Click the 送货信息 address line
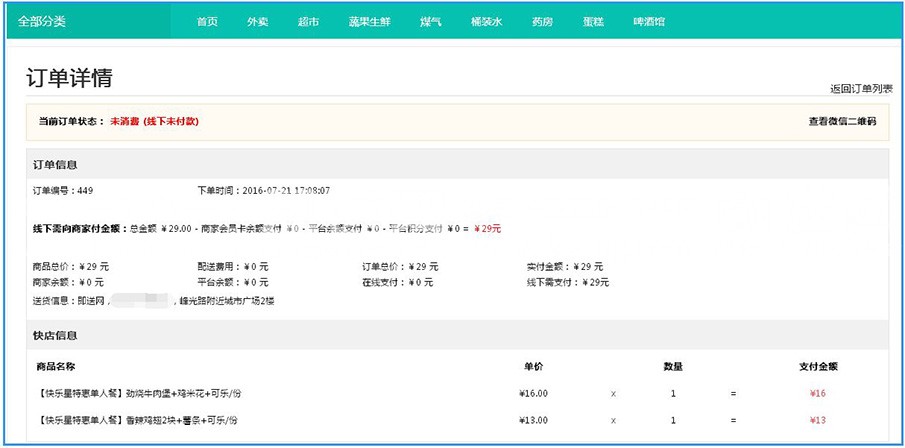The width and height of the screenshot is (905, 448). tap(154, 301)
